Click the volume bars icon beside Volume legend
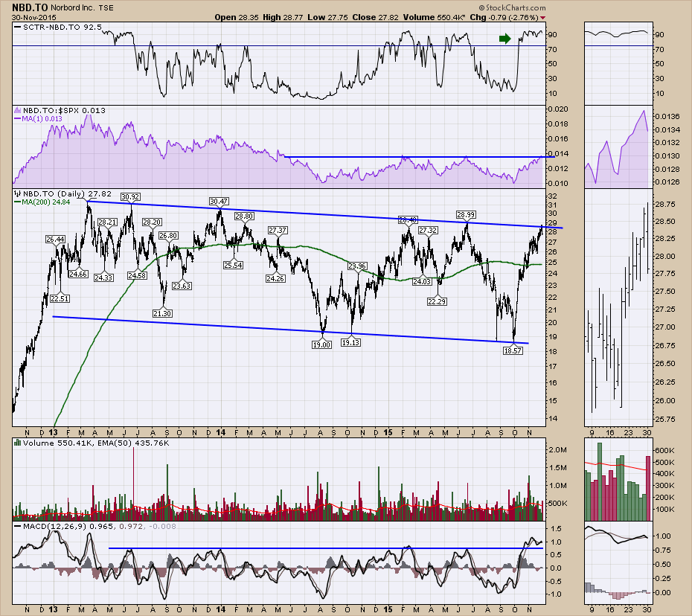Image resolution: width=692 pixels, height=616 pixels. [18, 443]
